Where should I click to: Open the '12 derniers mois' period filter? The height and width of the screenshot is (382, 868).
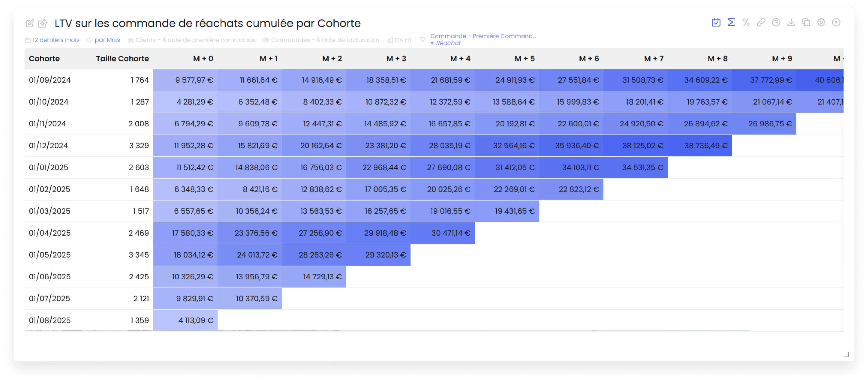[x=52, y=40]
